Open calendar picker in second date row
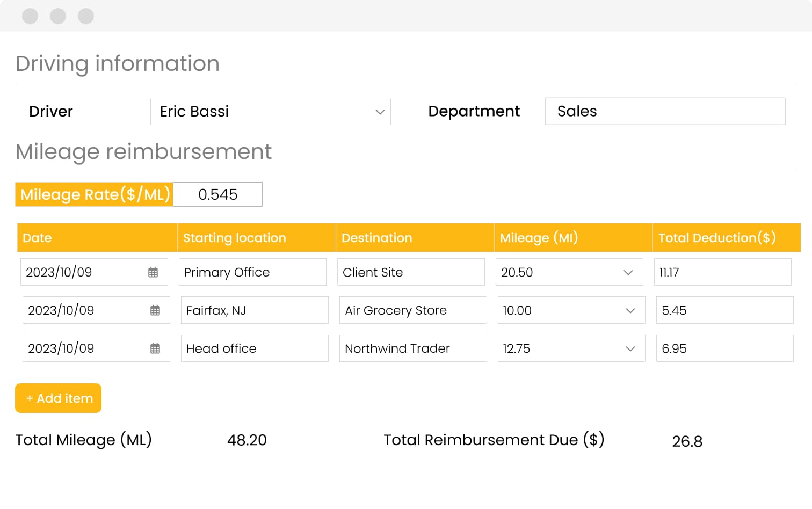The width and height of the screenshot is (812, 509). 155,310
